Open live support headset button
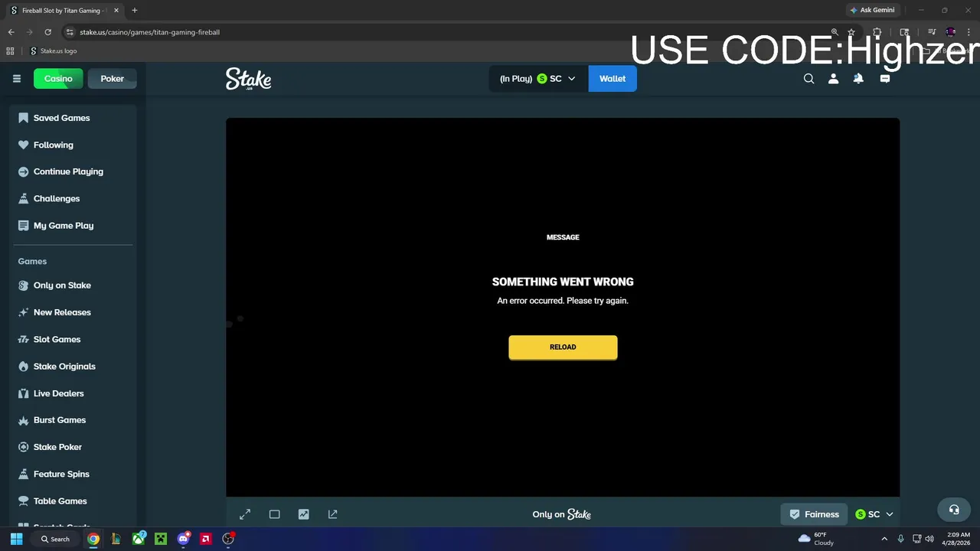Screen dimensions: 980x551 click(x=954, y=510)
